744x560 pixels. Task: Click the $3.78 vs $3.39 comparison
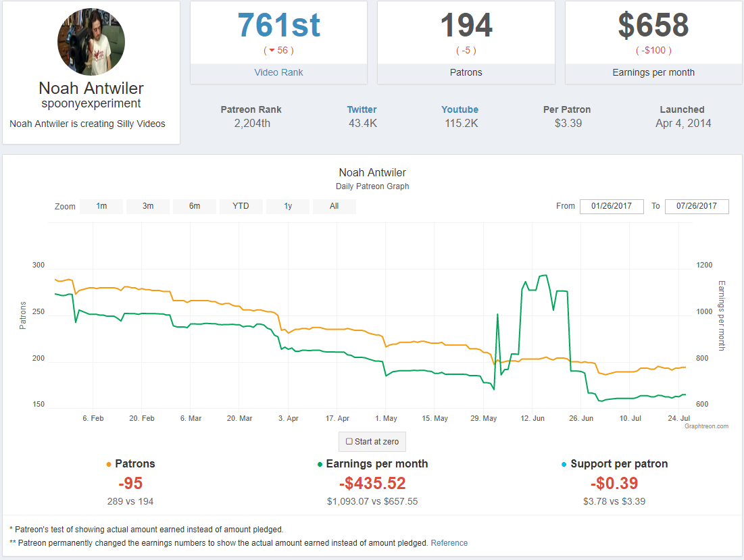614,501
